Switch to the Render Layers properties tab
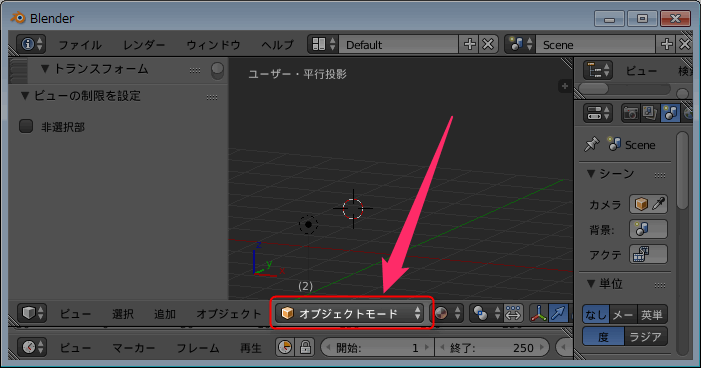 [x=650, y=113]
